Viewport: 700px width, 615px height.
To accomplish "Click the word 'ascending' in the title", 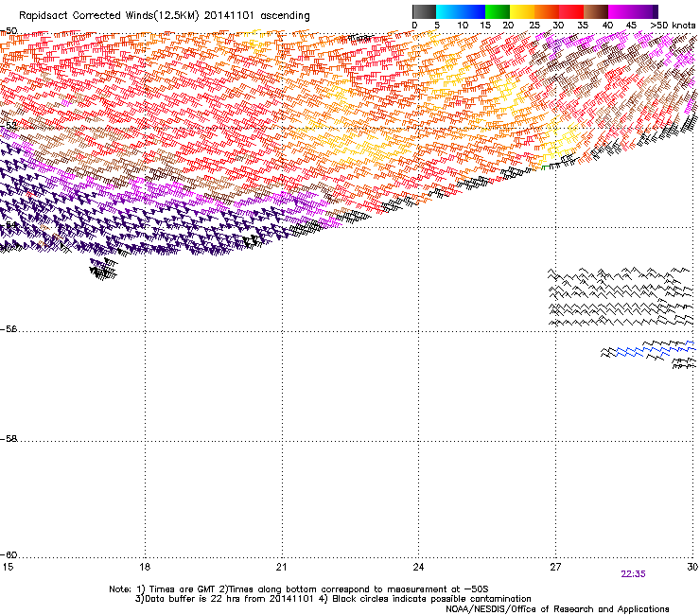I will (x=285, y=16).
